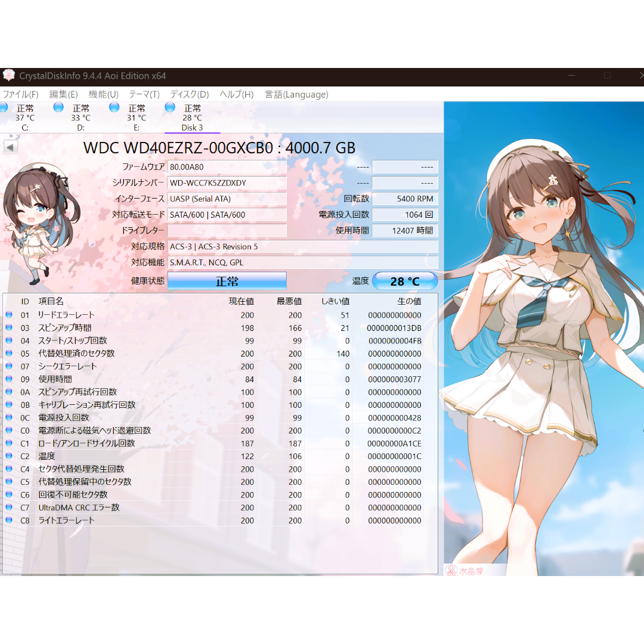The image size is (644, 644).
Task: Click status icon of row 04 スタート/ストップ回数
Action: point(9,340)
